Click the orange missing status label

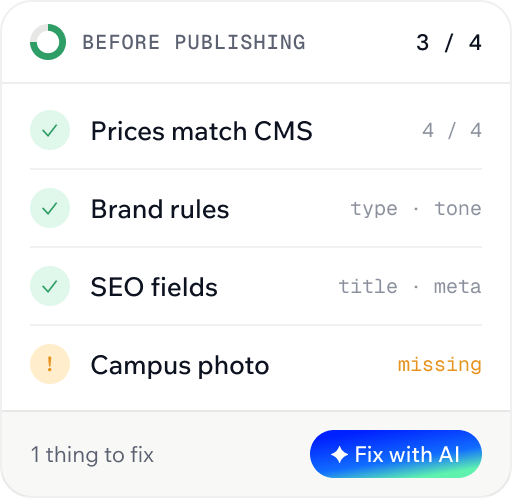[440, 365]
